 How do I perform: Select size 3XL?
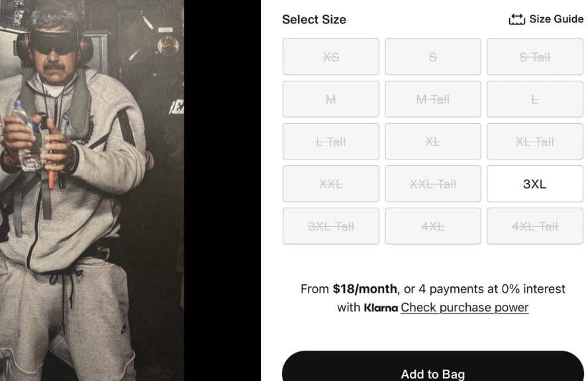coord(535,184)
